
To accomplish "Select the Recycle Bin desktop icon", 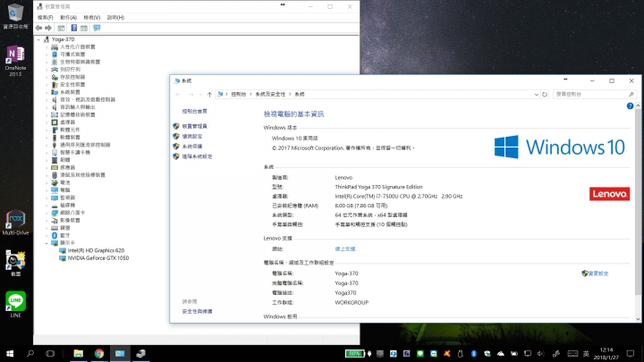I will 15,15.
